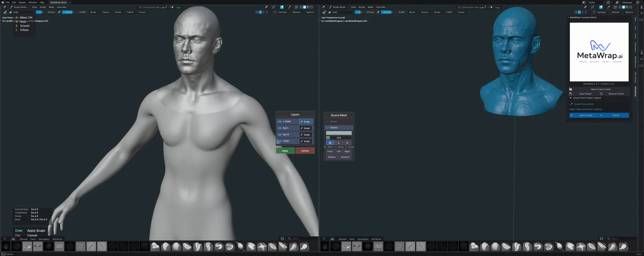Click the green Apply button under Layers
Screen dimensions: 644x256
coord(285,151)
